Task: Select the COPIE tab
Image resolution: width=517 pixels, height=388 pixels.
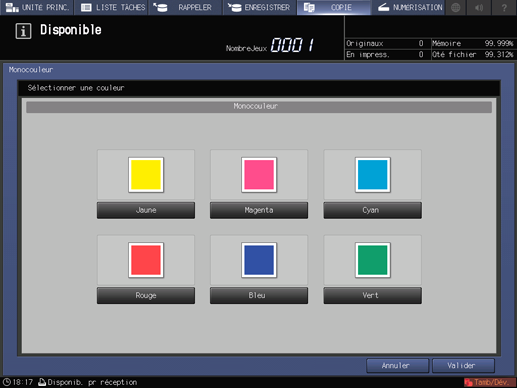Action: point(334,7)
